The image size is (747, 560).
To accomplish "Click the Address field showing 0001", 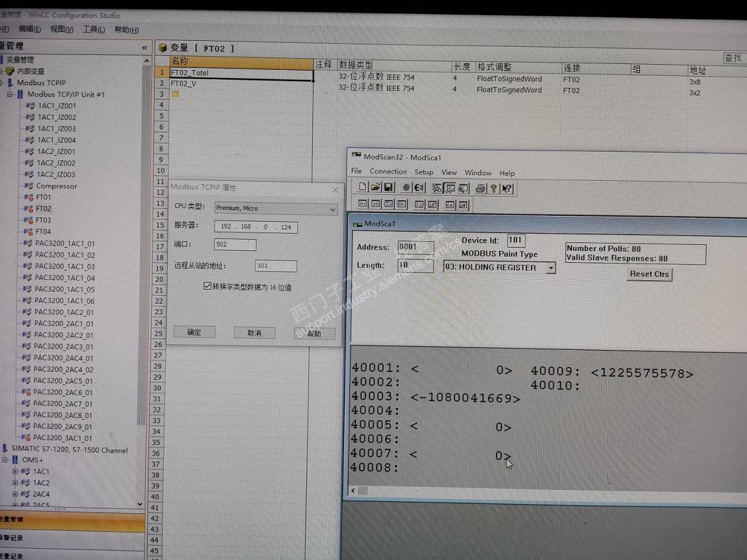I will pyautogui.click(x=416, y=247).
